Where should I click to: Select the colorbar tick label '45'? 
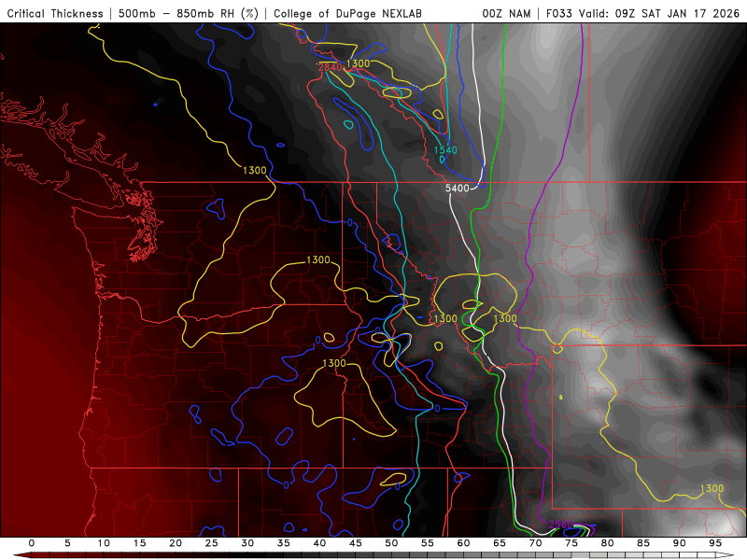tap(356, 543)
